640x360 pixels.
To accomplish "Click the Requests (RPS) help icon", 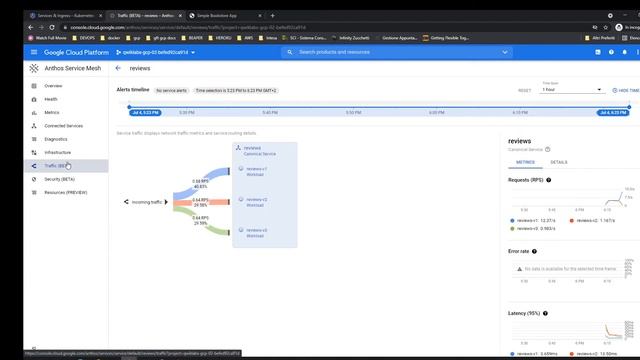I will point(549,180).
